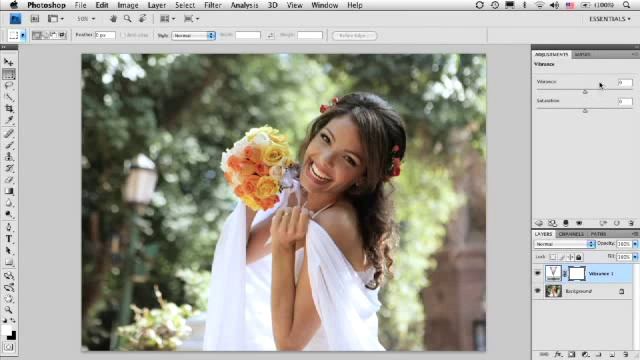The image size is (640, 360).
Task: Select the Clone Stamp tool
Action: click(x=9, y=156)
